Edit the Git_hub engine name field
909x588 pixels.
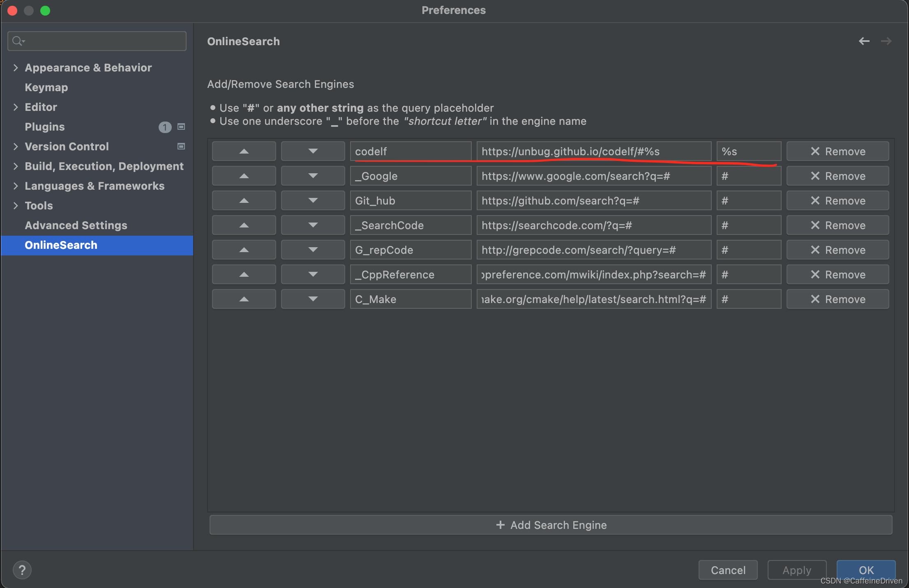pyautogui.click(x=411, y=200)
